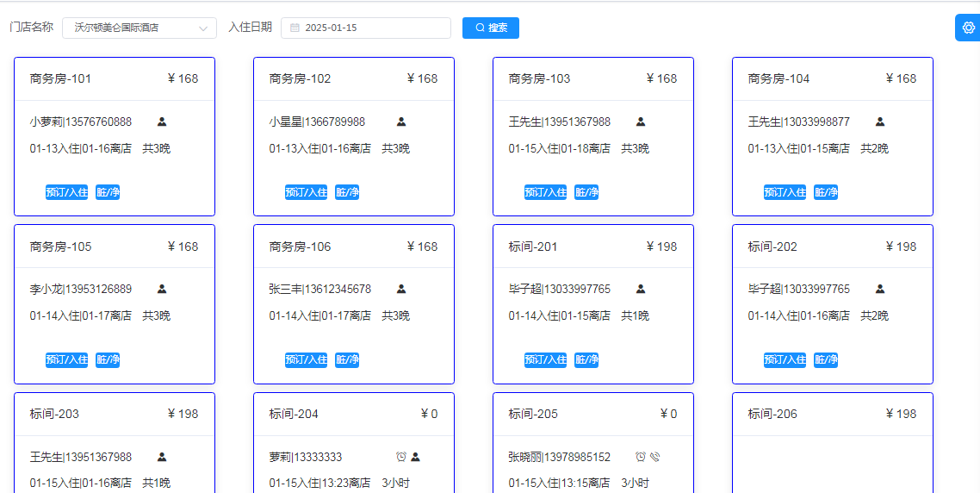This screenshot has width=980, height=493.
Task: Click the calendar icon in date field
Action: tap(295, 28)
